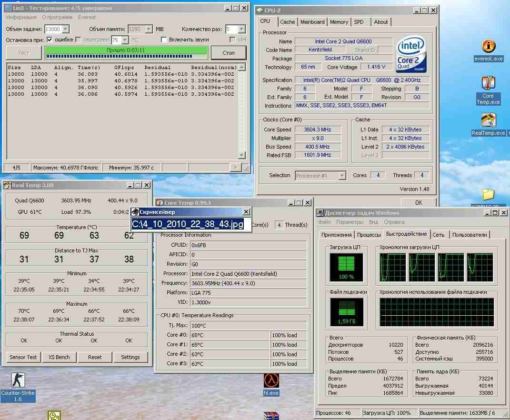The image size is (510, 420).
Task: Expand 'Объем памяти' dropdown in LinX
Action: point(149,29)
